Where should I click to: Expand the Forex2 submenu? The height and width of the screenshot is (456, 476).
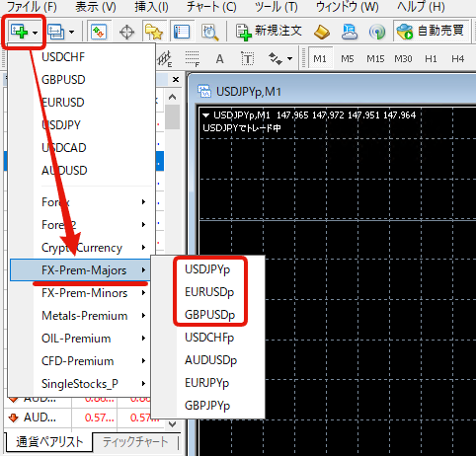pyautogui.click(x=82, y=225)
